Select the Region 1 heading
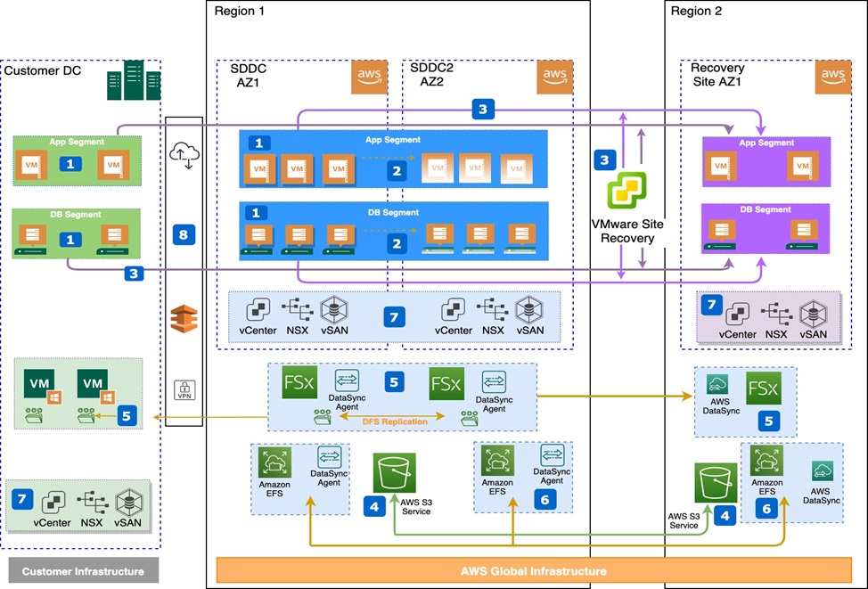Image resolution: width=868 pixels, height=589 pixels. [239, 11]
